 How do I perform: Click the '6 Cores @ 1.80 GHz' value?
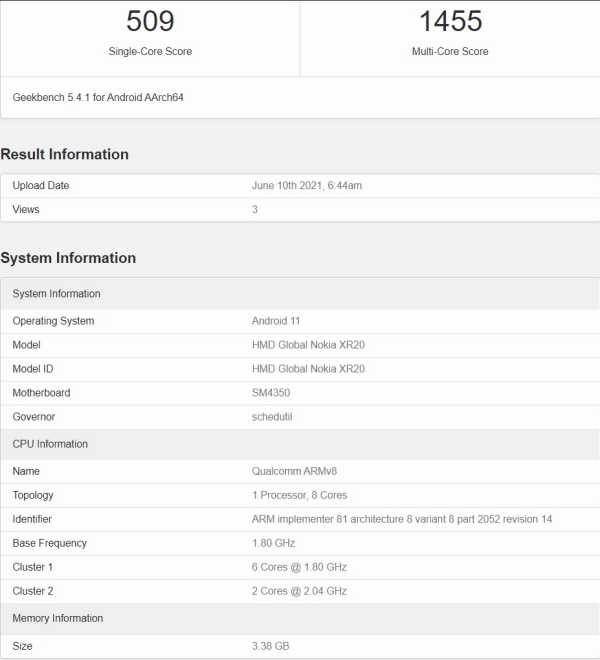pos(299,567)
